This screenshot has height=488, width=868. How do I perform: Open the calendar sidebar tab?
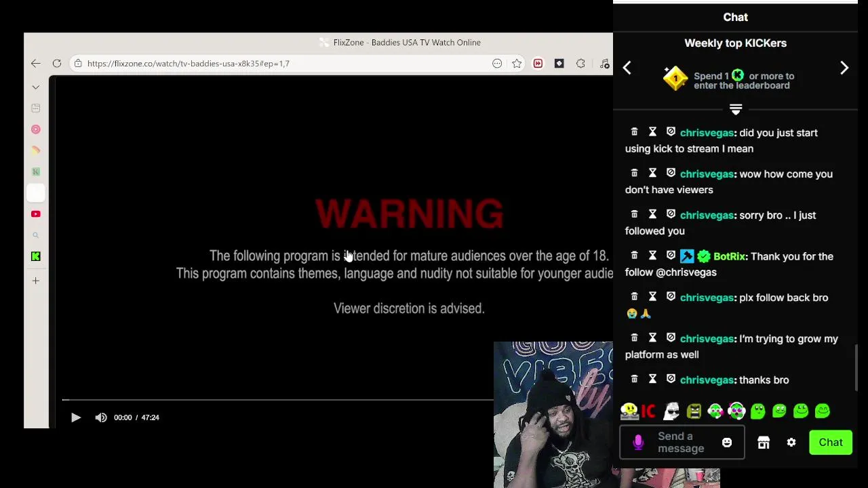[x=36, y=108]
